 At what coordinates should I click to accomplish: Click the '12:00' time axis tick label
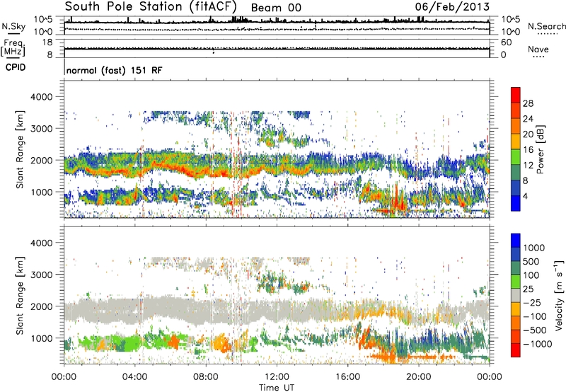tap(277, 377)
